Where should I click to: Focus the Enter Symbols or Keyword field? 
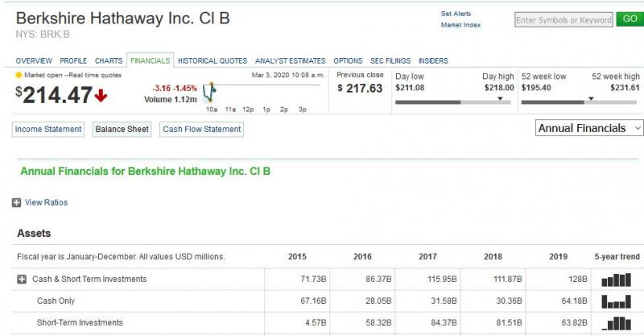pyautogui.click(x=563, y=19)
